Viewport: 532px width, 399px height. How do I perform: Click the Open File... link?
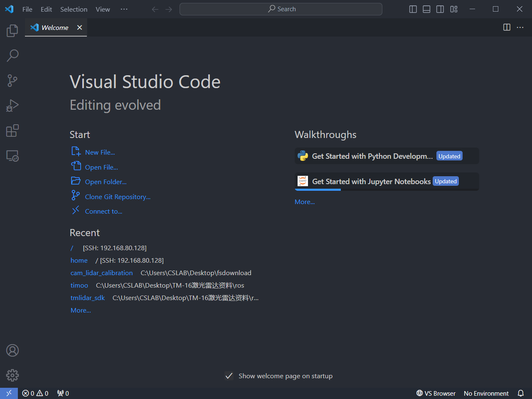coord(101,167)
